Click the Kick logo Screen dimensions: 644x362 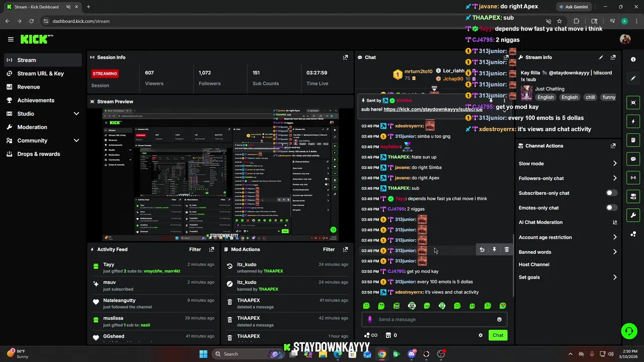pos(37,39)
